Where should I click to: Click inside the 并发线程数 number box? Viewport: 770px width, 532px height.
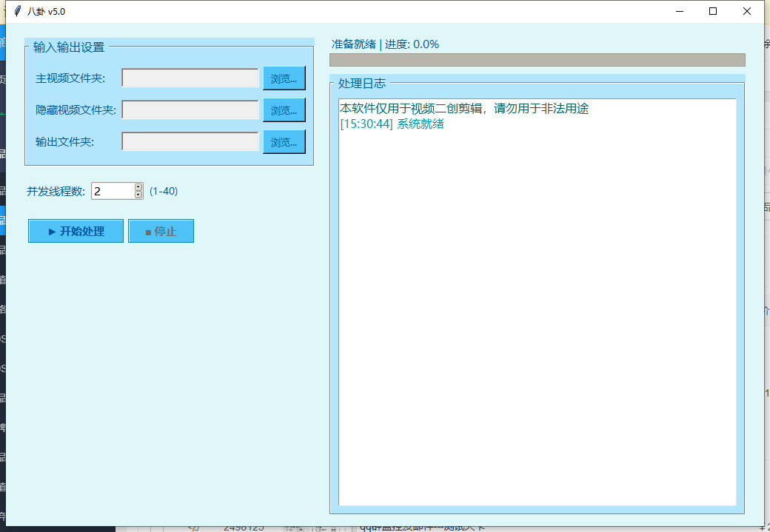112,191
